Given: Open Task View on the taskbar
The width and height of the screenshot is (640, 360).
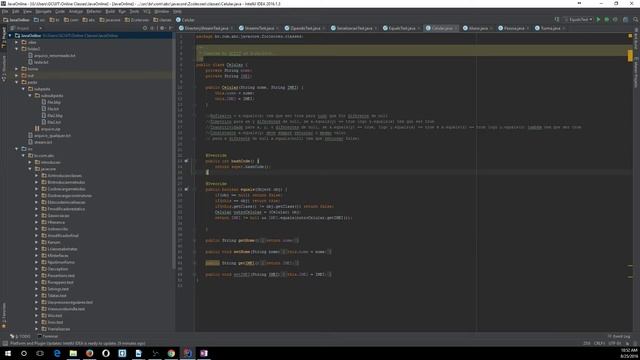Looking at the screenshot, I should pyautogui.click(x=40, y=353).
